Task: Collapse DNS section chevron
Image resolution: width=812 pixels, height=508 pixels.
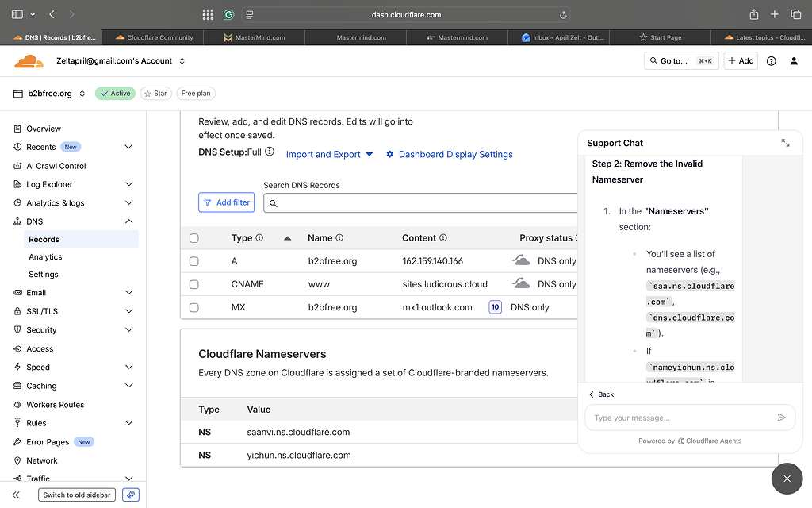Action: [129, 221]
